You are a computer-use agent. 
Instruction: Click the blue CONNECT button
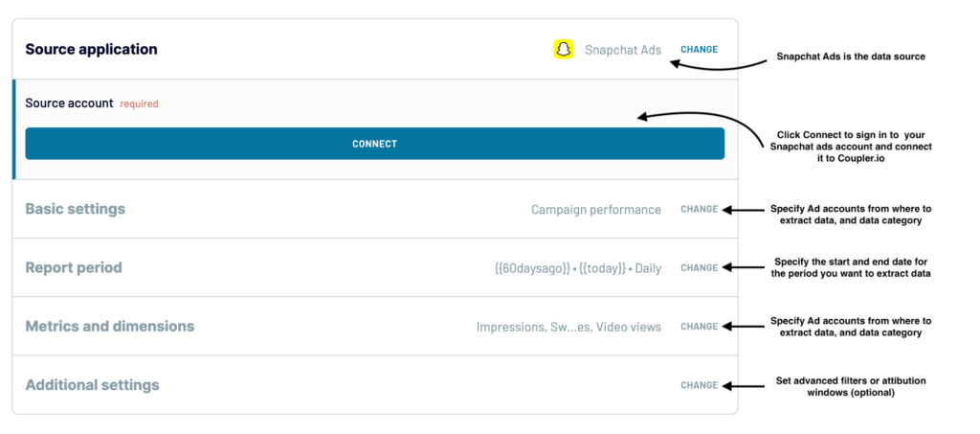pyautogui.click(x=374, y=144)
